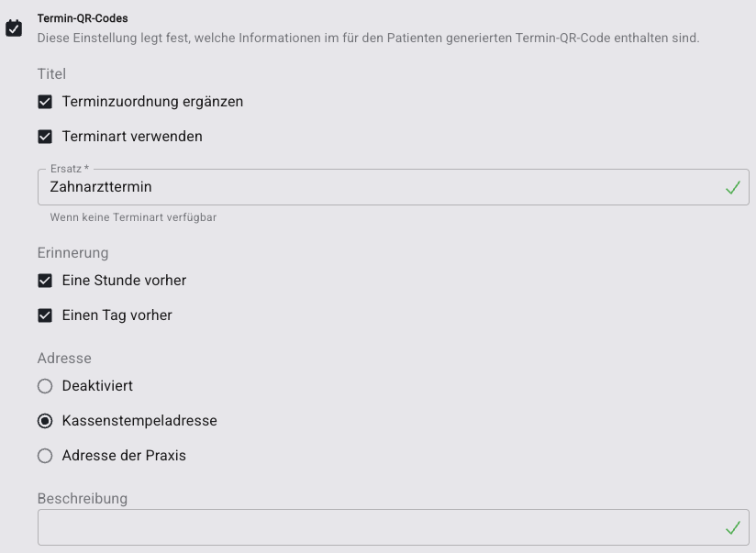Uncheck Terminzuordnung ergänzen checkbox

tap(45, 102)
